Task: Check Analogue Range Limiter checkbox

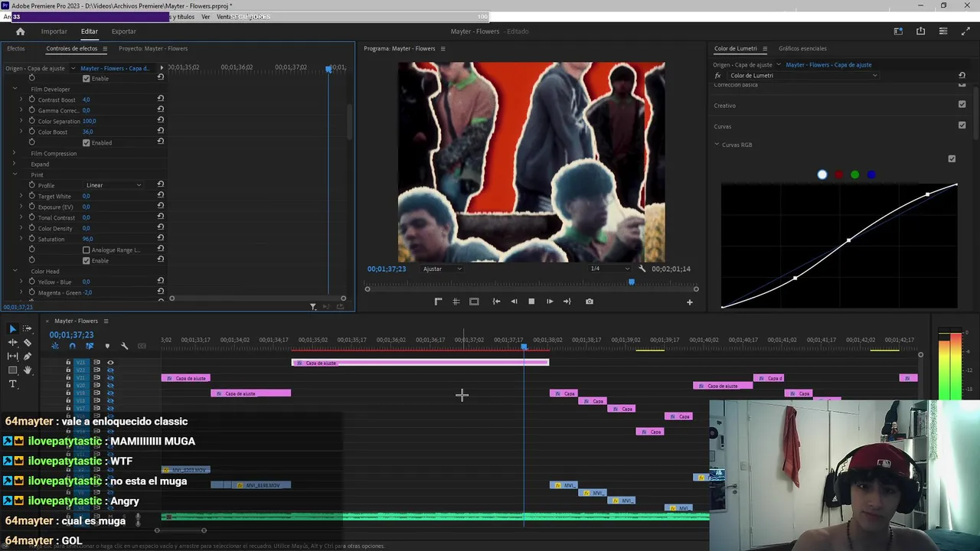Action: click(87, 249)
